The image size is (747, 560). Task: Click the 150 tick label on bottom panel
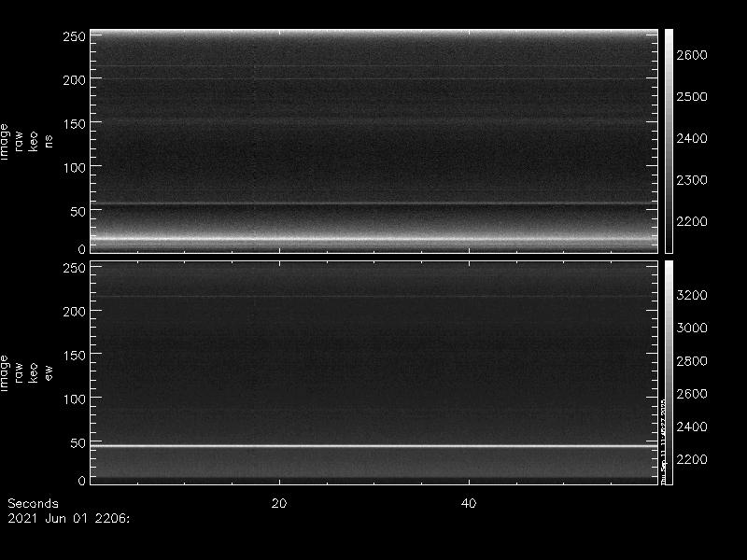(x=74, y=355)
